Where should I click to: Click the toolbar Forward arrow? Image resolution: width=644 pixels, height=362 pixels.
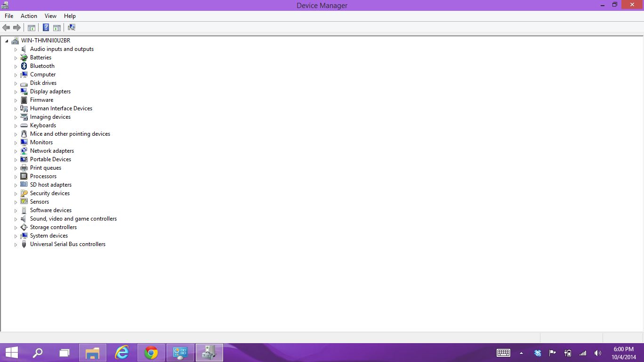(x=16, y=27)
